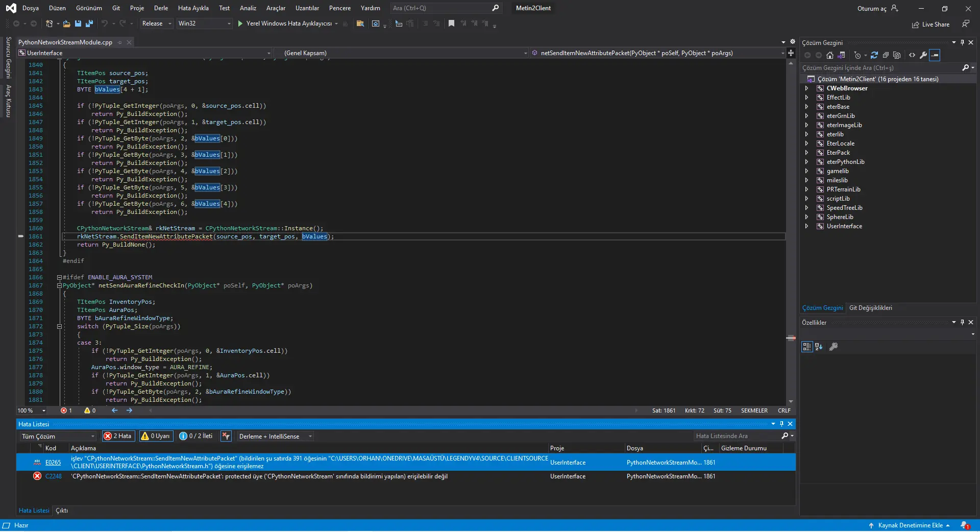This screenshot has height=532, width=980.
Task: Click the split editor icon above scrollbar
Action: tap(791, 53)
